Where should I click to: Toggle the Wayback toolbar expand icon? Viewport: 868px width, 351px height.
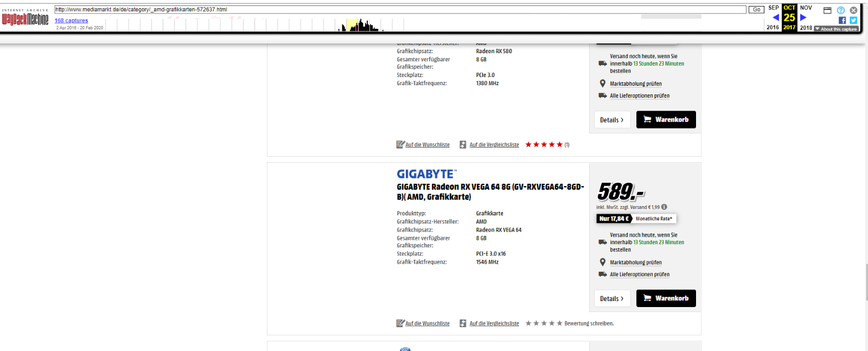[x=827, y=10]
